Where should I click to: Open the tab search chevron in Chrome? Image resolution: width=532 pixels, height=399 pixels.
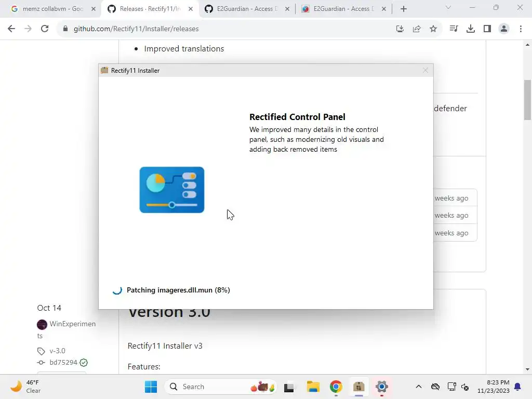coord(448,7)
